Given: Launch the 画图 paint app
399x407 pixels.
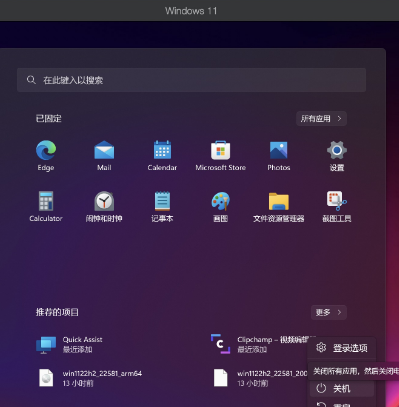Looking at the screenshot, I should (220, 206).
